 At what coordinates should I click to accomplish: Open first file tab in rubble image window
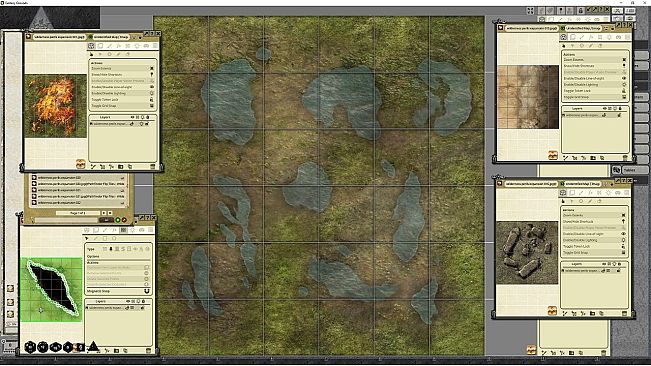coord(531,183)
